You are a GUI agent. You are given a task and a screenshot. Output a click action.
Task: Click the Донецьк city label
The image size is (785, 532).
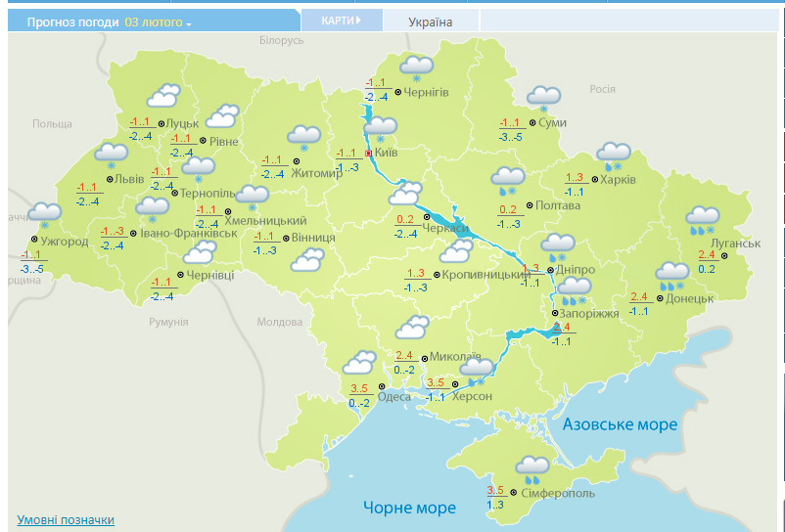click(689, 299)
